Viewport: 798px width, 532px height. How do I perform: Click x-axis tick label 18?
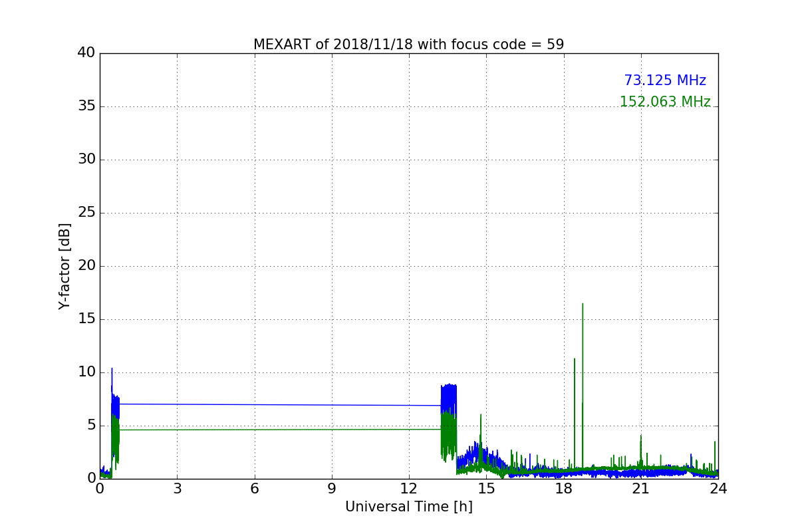[x=563, y=488]
